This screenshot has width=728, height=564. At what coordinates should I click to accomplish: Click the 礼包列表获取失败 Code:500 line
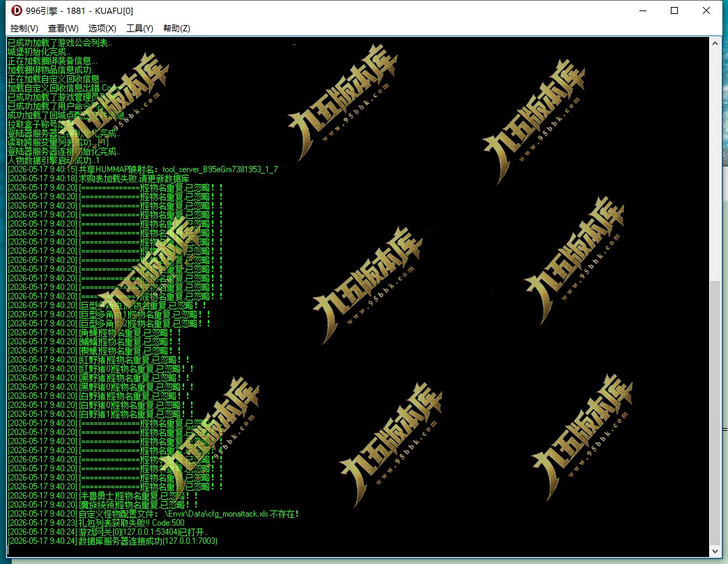[96, 523]
